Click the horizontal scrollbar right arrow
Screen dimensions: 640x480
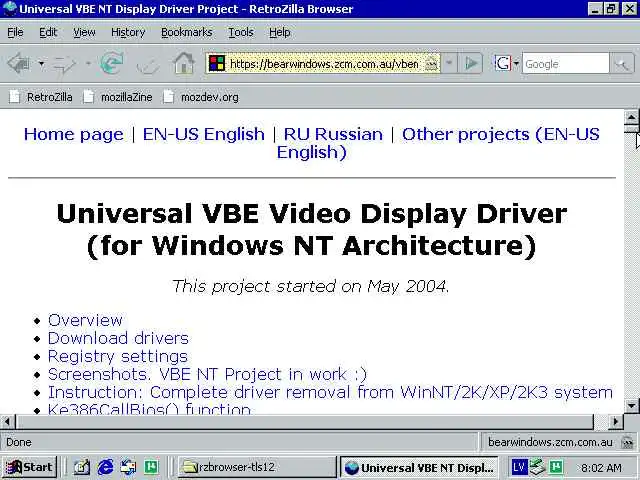click(x=615, y=421)
